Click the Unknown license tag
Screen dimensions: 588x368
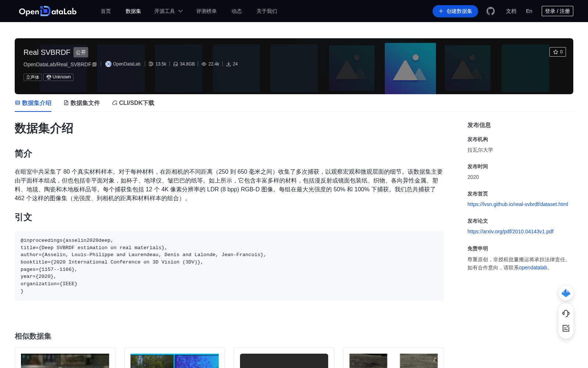tap(58, 77)
